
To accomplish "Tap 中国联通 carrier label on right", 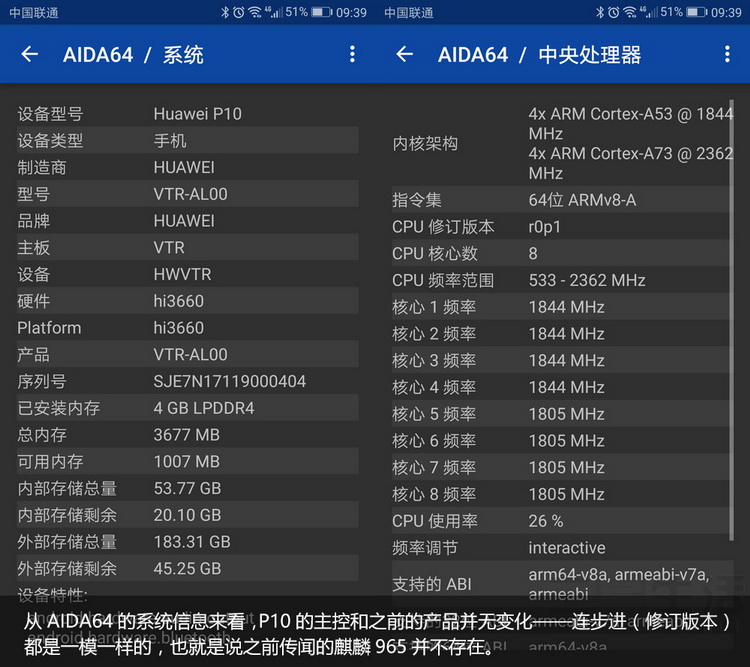I will pyautogui.click(x=409, y=13).
